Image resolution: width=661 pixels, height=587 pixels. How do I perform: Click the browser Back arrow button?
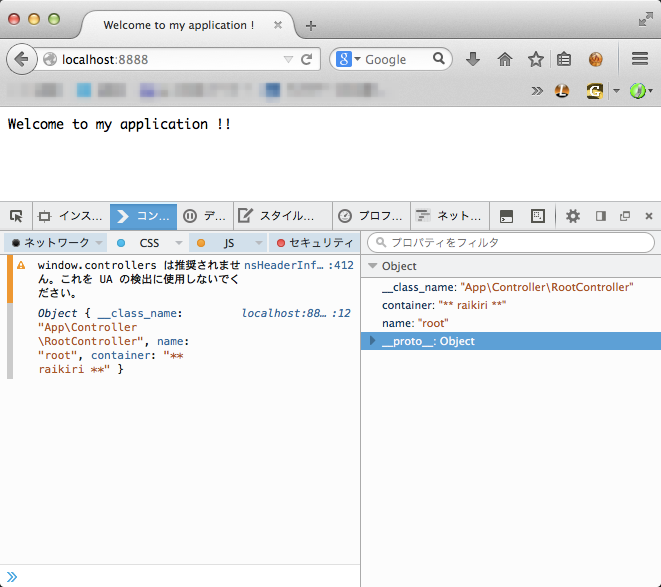[x=21, y=59]
